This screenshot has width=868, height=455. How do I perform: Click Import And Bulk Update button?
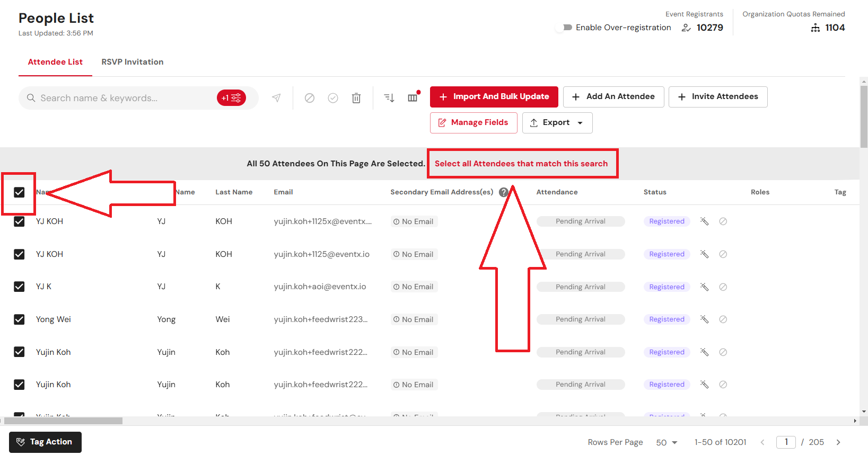click(494, 97)
